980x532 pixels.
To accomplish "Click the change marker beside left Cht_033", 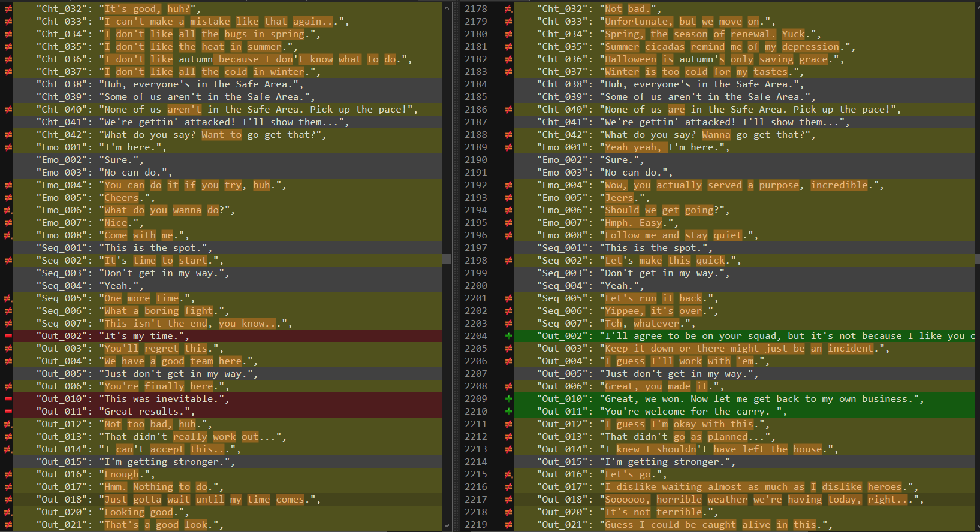I will [8, 22].
